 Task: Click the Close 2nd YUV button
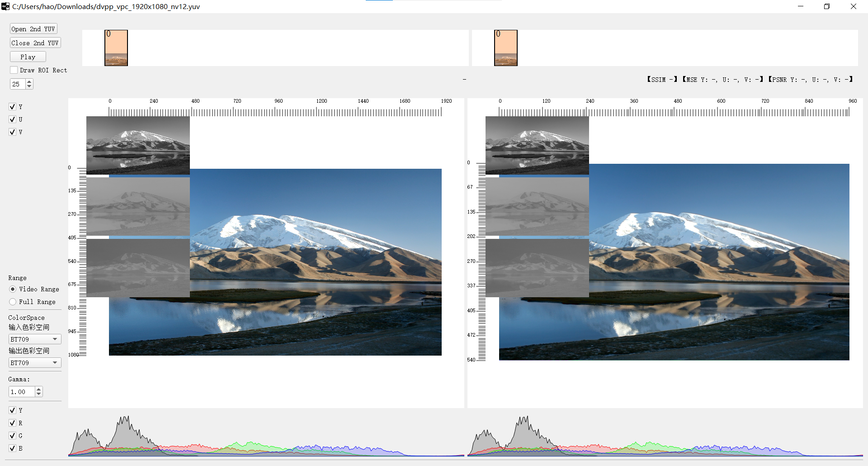[35, 43]
